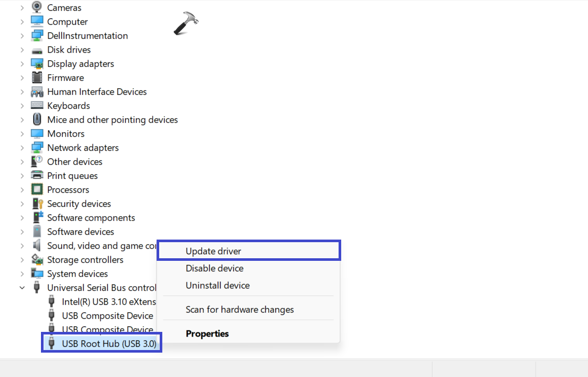Click the Disk drives icon
This screenshot has width=588, height=377.
point(37,50)
